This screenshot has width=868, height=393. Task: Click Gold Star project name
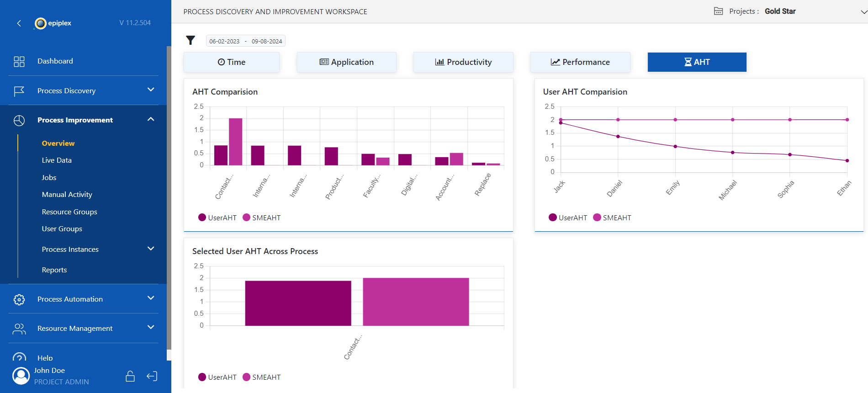(x=780, y=11)
